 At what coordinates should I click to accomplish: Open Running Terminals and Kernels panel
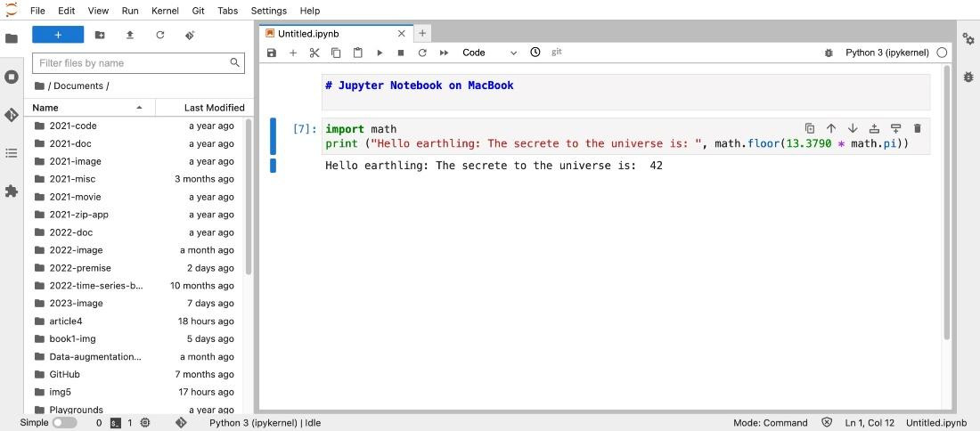click(12, 77)
